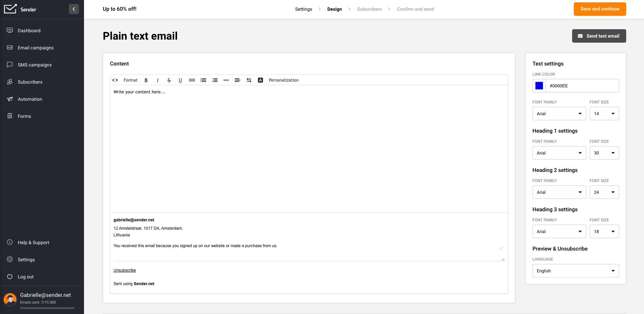
Task: Underline the selected text
Action: tap(180, 80)
